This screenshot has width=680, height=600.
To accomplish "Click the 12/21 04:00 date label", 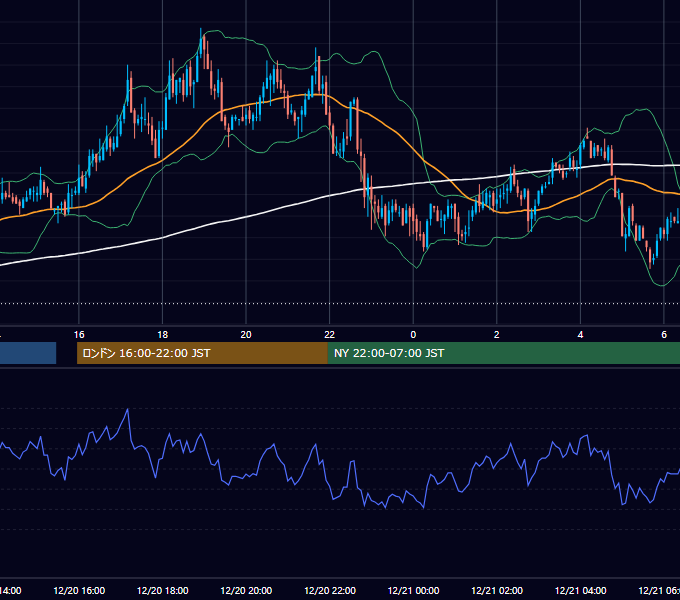I will [x=580, y=590].
